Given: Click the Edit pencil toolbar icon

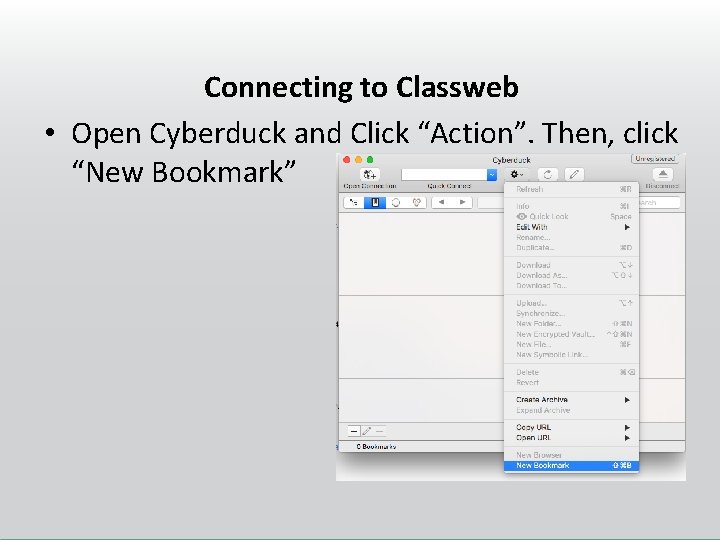Looking at the screenshot, I should point(574,174).
